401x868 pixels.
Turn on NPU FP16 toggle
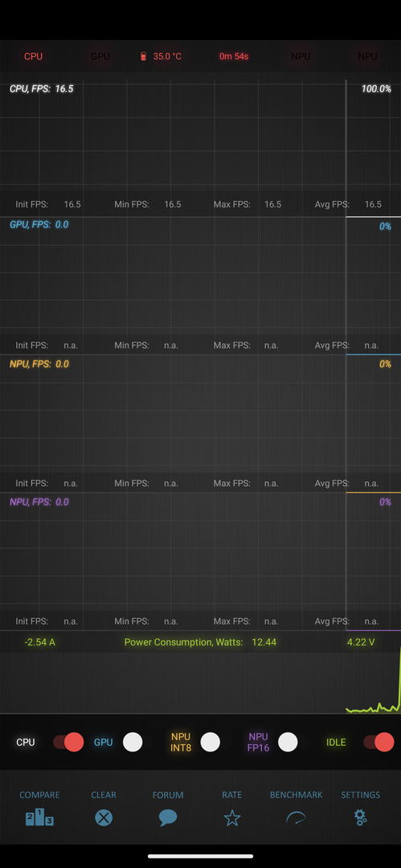point(288,742)
